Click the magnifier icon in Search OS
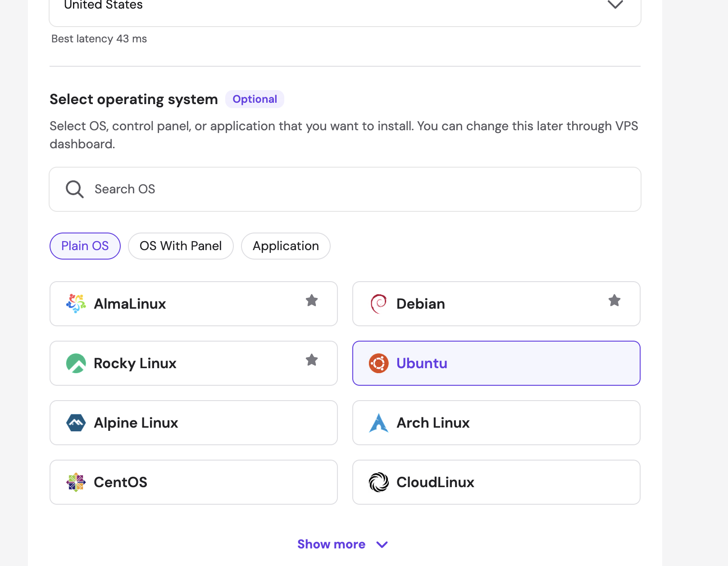Viewport: 728px width, 566px height. point(75,189)
